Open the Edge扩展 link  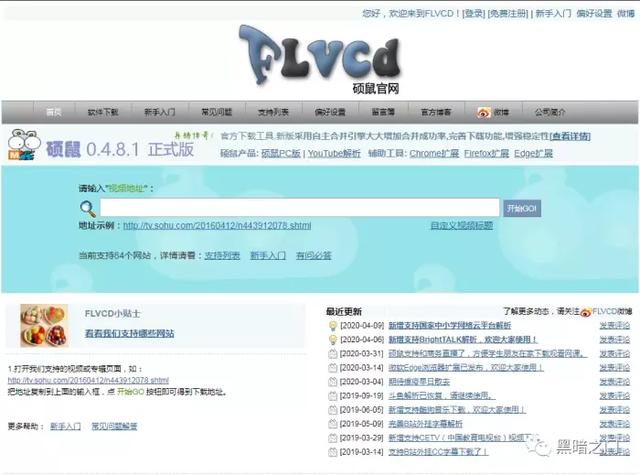(x=533, y=153)
